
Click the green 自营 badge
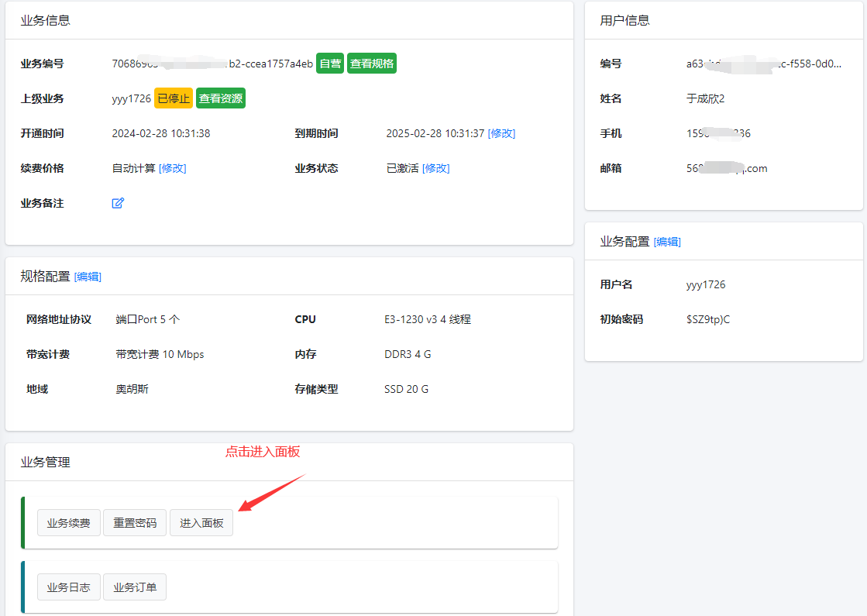click(x=330, y=64)
